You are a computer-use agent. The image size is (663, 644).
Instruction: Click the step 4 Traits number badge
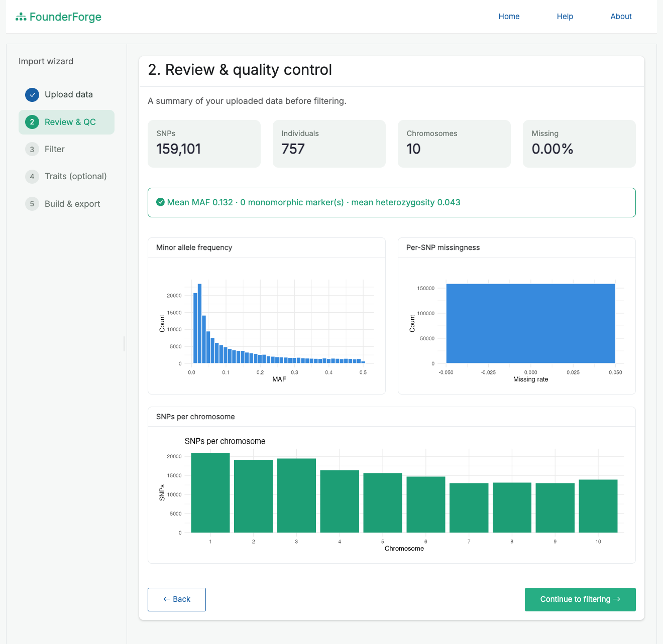pyautogui.click(x=32, y=176)
